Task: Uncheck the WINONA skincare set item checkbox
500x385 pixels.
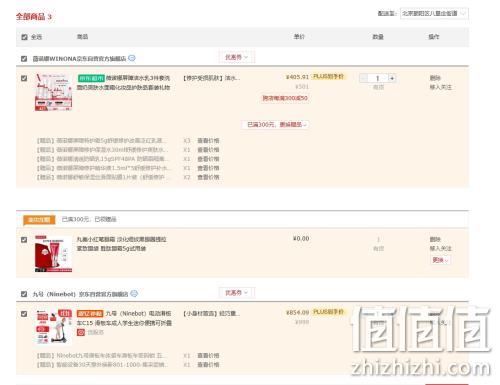Action: 24,78
